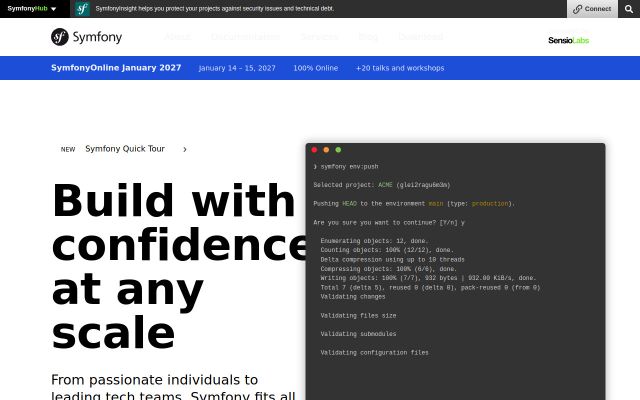Open the Download navigation menu item
This screenshot has height=400, width=640.
click(x=421, y=37)
